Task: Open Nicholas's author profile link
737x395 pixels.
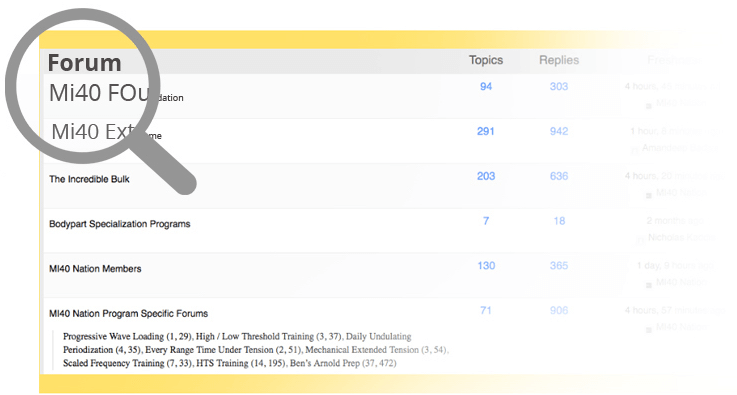Action: pyautogui.click(x=681, y=237)
